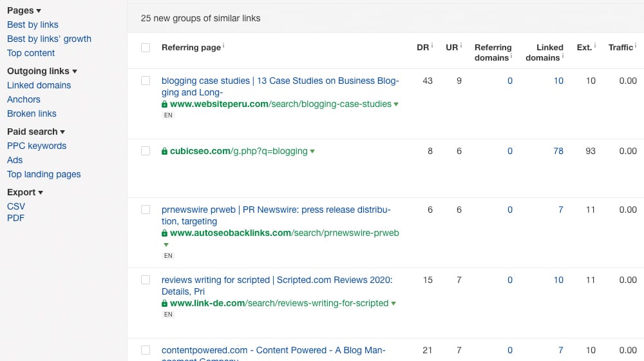Screen dimensions: 644x361
Task: Click the info icon next to UR header
Action: pyautogui.click(x=461, y=45)
